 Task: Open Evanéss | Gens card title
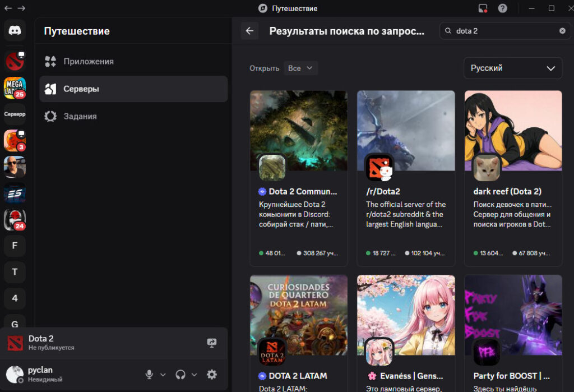[x=411, y=376]
